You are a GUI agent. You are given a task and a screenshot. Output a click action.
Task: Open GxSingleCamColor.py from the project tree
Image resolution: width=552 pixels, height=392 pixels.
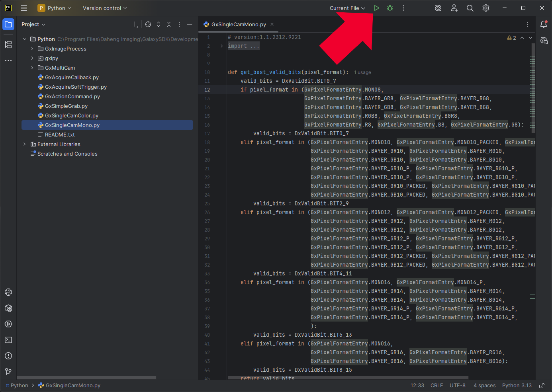tap(72, 115)
